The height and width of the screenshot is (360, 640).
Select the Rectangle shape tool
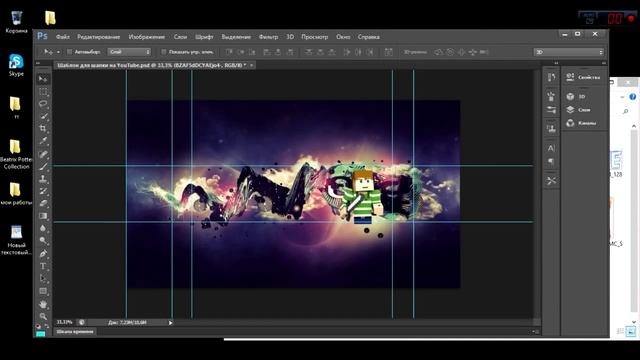(x=43, y=291)
